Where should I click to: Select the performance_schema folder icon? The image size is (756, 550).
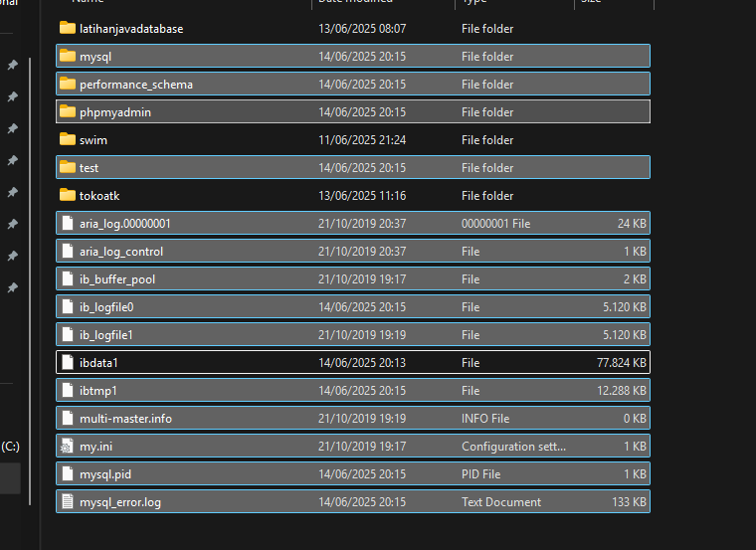coord(68,84)
